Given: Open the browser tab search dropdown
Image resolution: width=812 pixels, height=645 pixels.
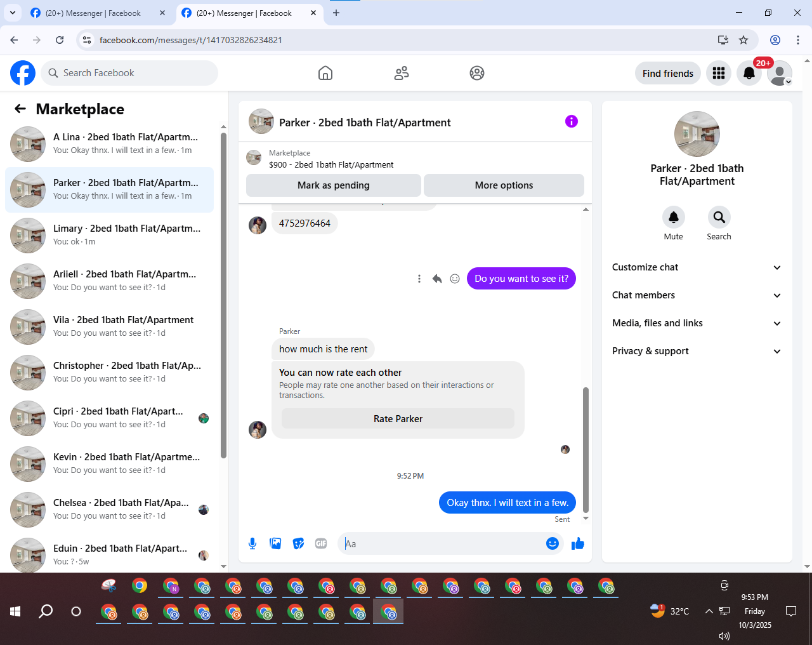Looking at the screenshot, I should click(x=13, y=13).
